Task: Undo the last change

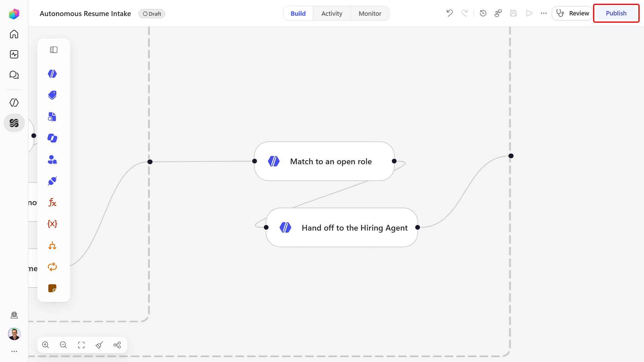Action: 449,13
